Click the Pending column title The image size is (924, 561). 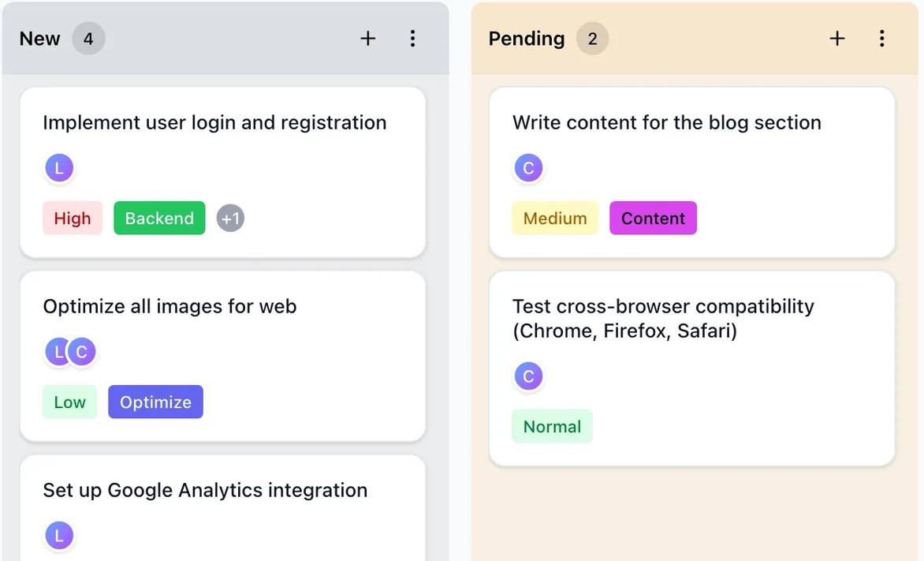point(526,39)
